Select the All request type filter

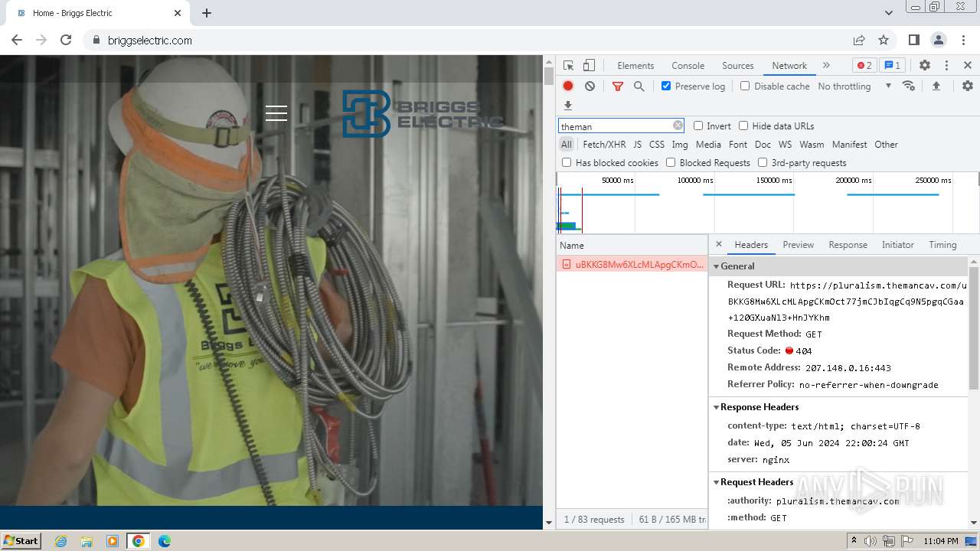point(567,144)
